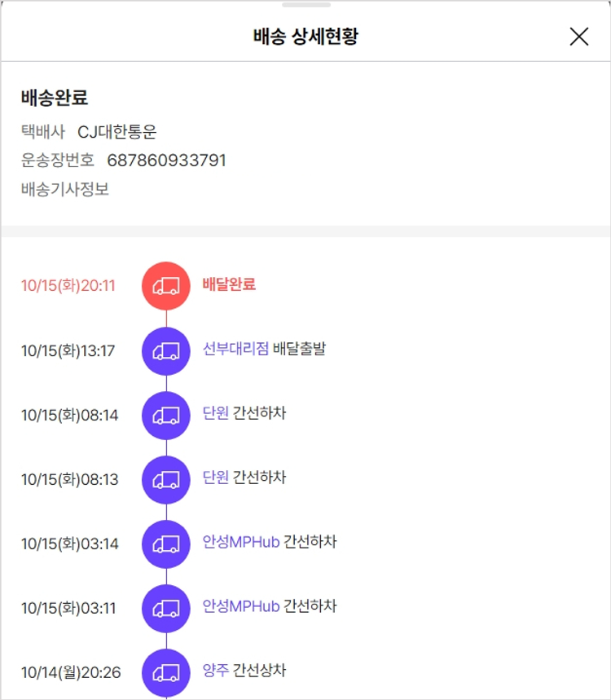Click the truck icon for 선부대리점 배달출발
611x700 pixels.
[x=166, y=351]
